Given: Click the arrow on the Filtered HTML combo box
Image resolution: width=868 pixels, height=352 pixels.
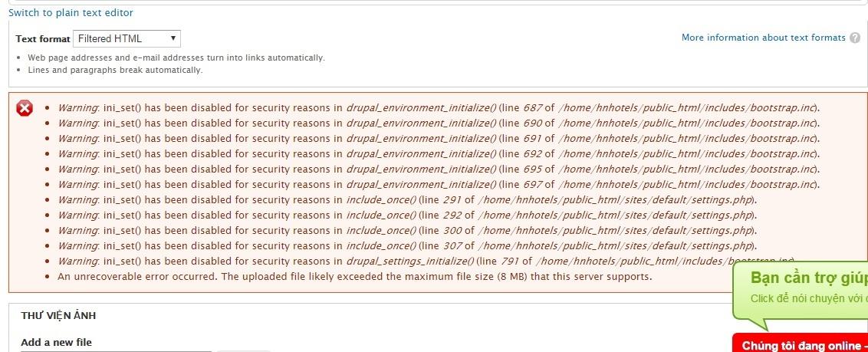Looking at the screenshot, I should [173, 38].
